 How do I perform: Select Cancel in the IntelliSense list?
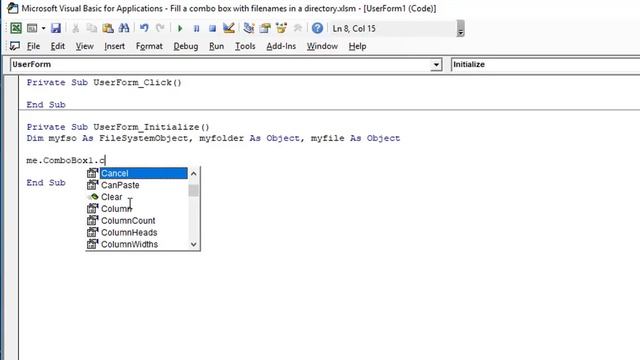coord(143,173)
